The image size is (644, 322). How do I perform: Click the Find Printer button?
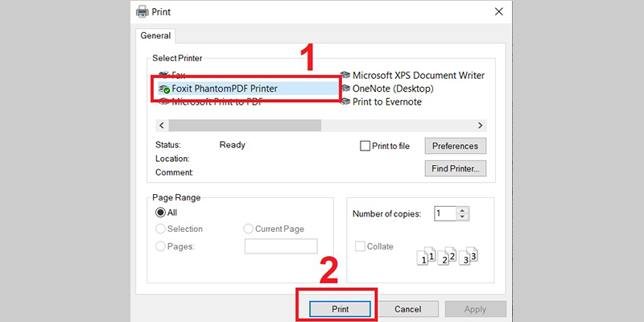pos(456,168)
